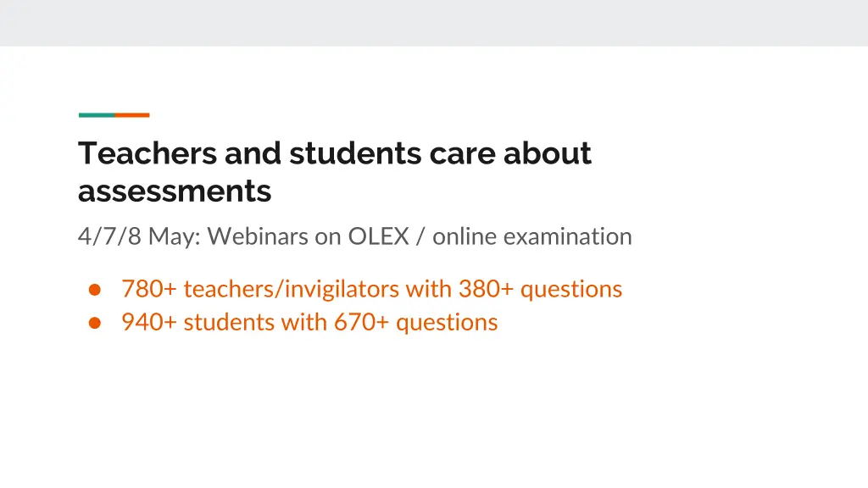Click the word "Webinars" in the subtitle
Viewport: 868px width, 488px height.
point(258,236)
